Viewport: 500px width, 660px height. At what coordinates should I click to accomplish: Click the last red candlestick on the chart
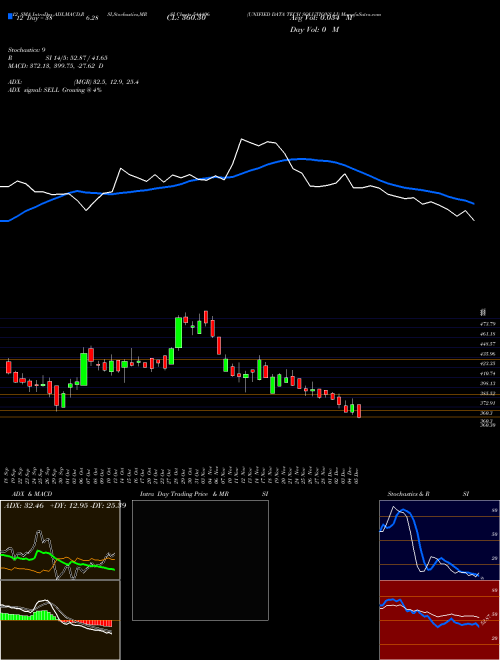(359, 411)
